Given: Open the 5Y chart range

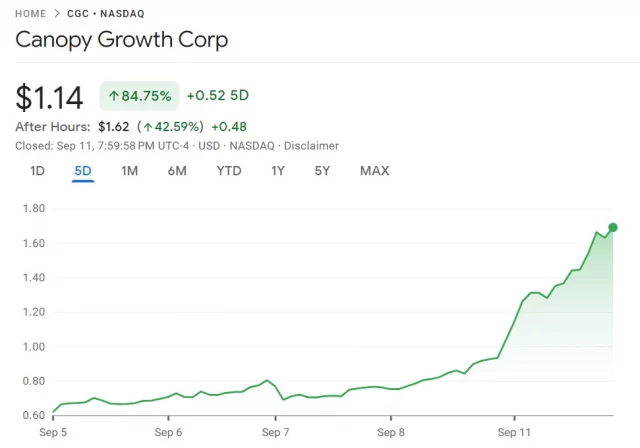Looking at the screenshot, I should [322, 170].
